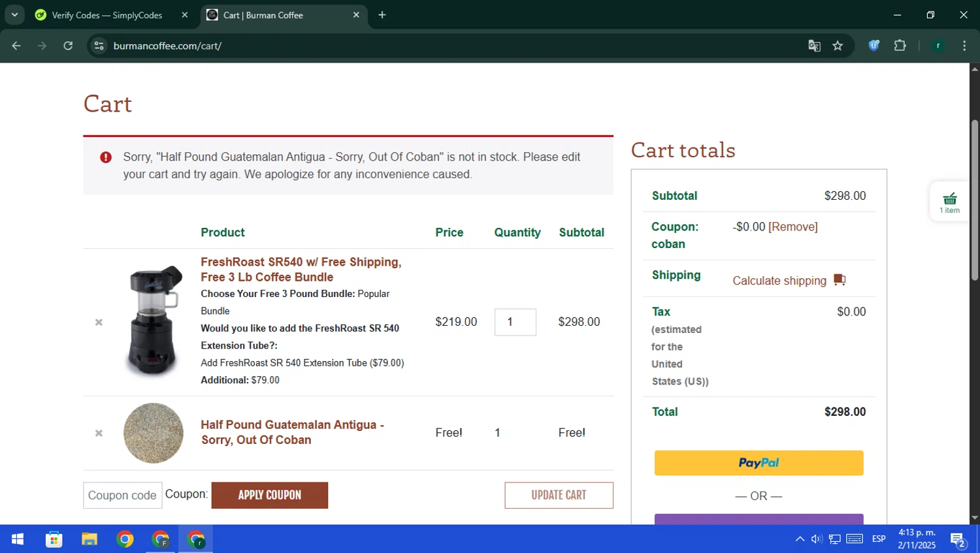Viewport: 980px width, 553px height.
Task: Open a new browser tab
Action: [x=382, y=15]
